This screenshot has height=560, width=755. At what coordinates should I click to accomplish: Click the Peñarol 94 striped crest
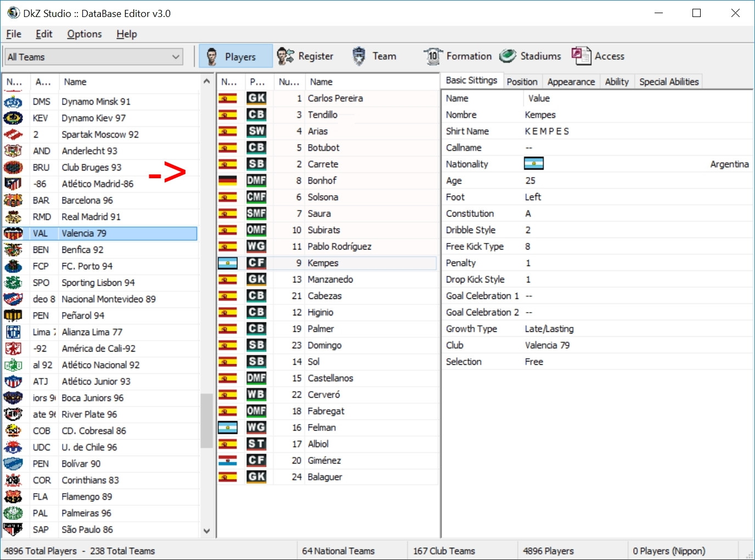click(x=13, y=315)
